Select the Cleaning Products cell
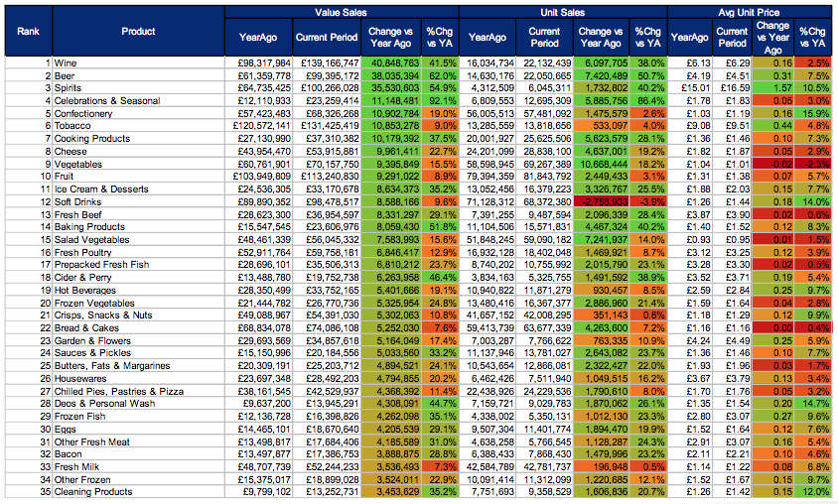 pyautogui.click(x=138, y=492)
